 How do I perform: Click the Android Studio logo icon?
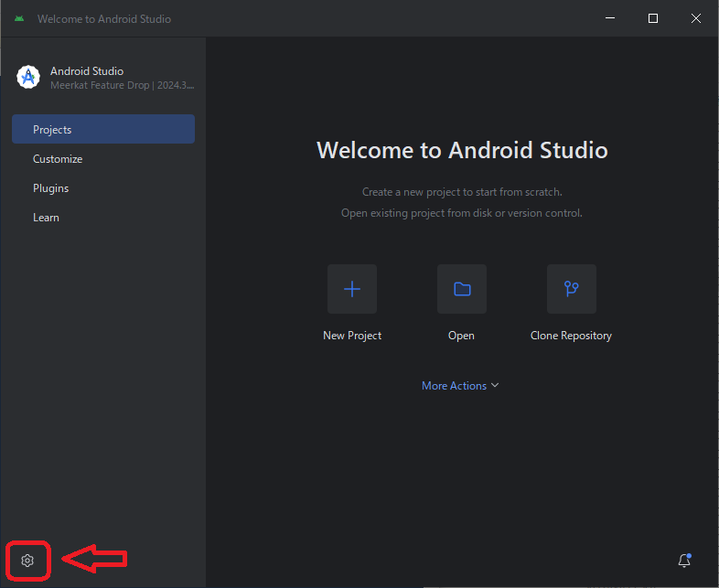[x=28, y=77]
